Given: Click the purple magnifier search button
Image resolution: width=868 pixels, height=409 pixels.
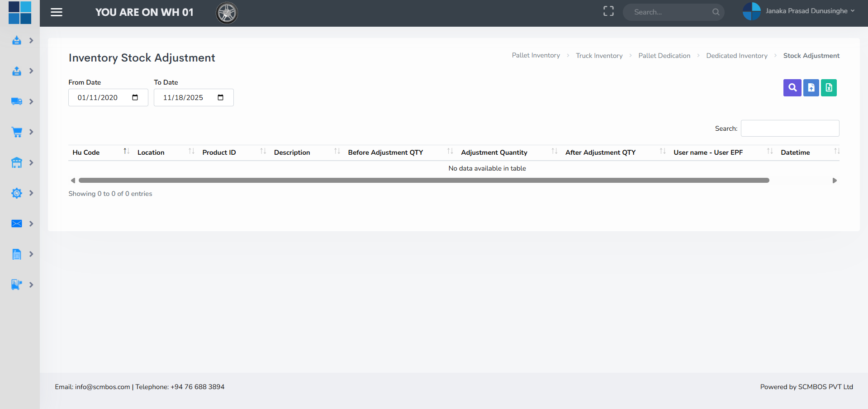Looking at the screenshot, I should [792, 88].
